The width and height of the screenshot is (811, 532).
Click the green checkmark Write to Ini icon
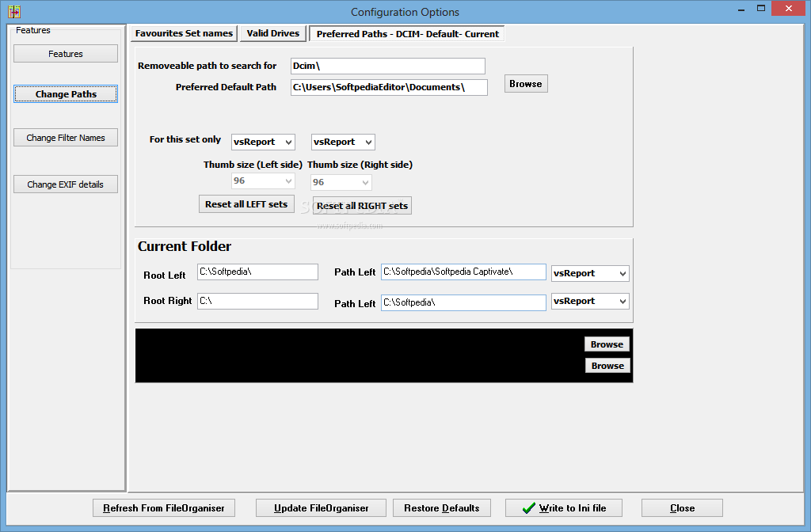[528, 508]
